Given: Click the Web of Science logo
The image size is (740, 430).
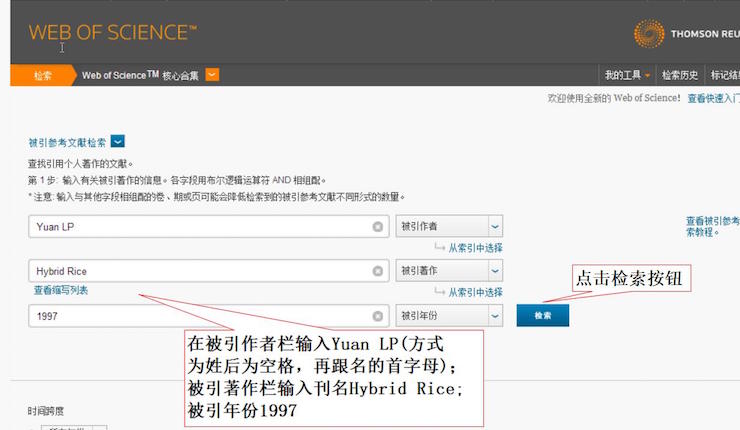Looking at the screenshot, I should coord(113,33).
